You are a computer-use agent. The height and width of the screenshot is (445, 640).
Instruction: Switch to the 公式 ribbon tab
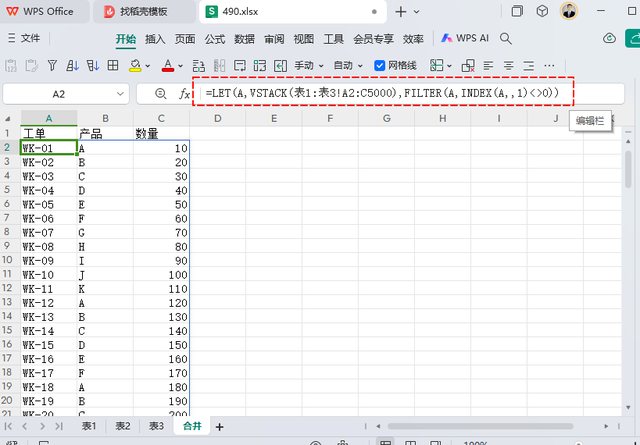215,39
